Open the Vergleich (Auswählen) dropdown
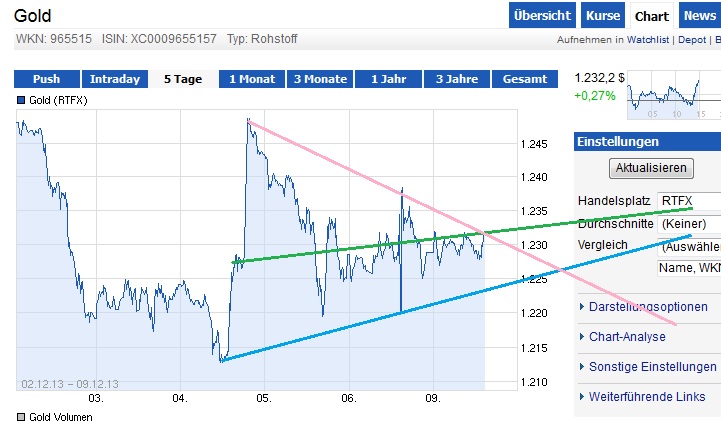This screenshot has width=721, height=422. 688,245
